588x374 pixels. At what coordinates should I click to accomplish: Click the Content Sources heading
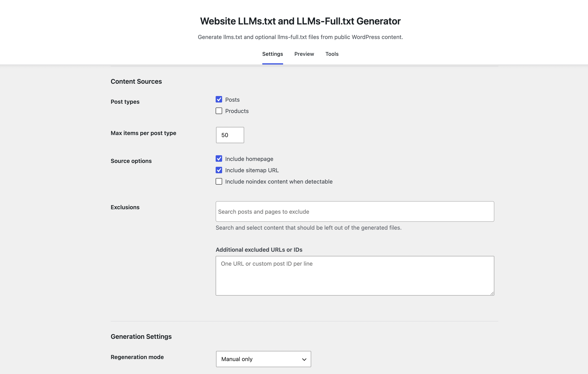click(x=136, y=81)
